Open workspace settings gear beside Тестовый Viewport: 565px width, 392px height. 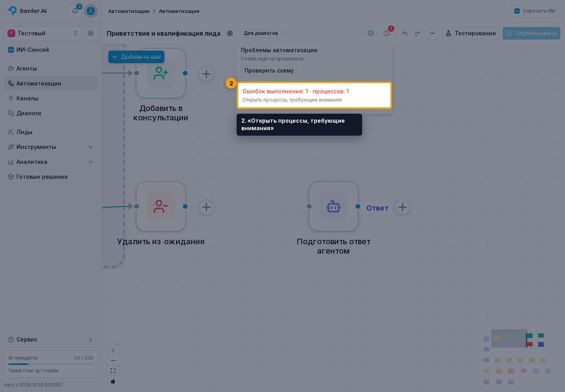click(x=91, y=33)
